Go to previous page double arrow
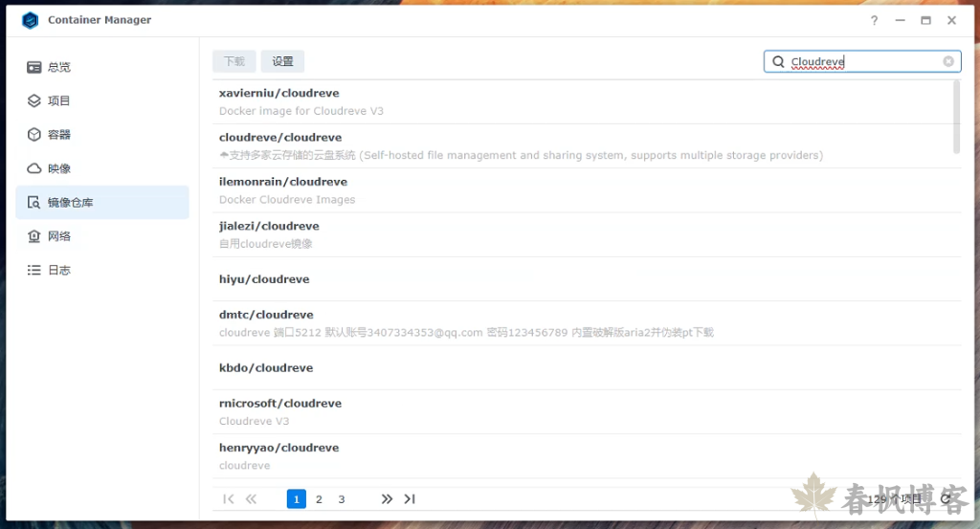The height and width of the screenshot is (529, 980). tap(251, 499)
